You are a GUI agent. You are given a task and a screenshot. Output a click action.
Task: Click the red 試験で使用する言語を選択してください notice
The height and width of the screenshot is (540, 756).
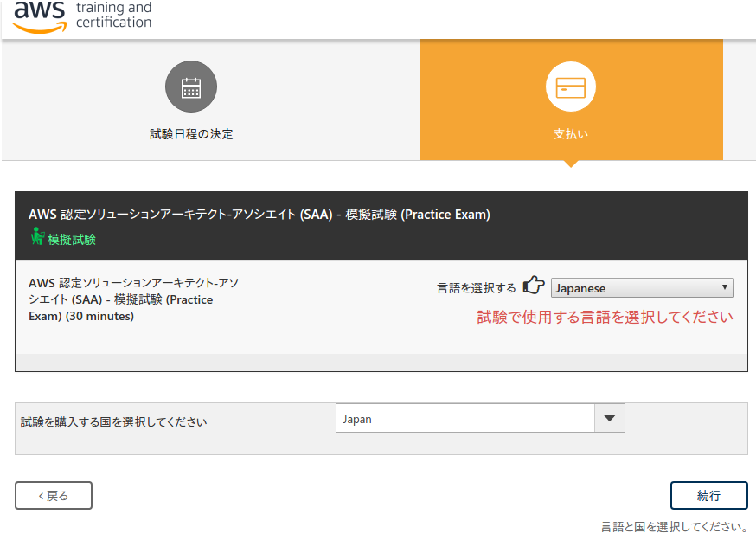(605, 317)
